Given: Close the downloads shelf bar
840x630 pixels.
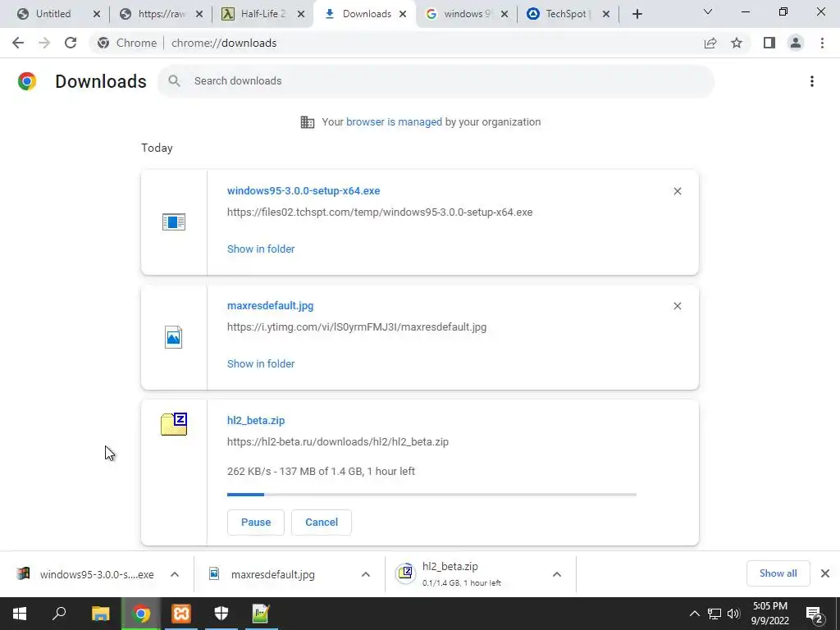Looking at the screenshot, I should pyautogui.click(x=825, y=573).
